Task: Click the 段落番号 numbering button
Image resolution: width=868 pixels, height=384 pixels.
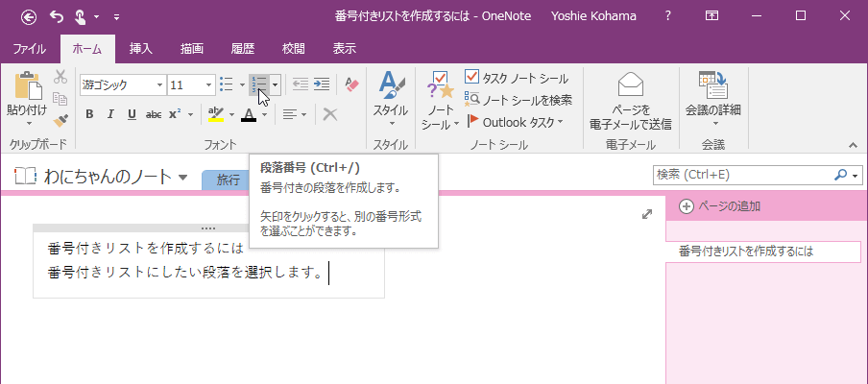Action: (259, 84)
